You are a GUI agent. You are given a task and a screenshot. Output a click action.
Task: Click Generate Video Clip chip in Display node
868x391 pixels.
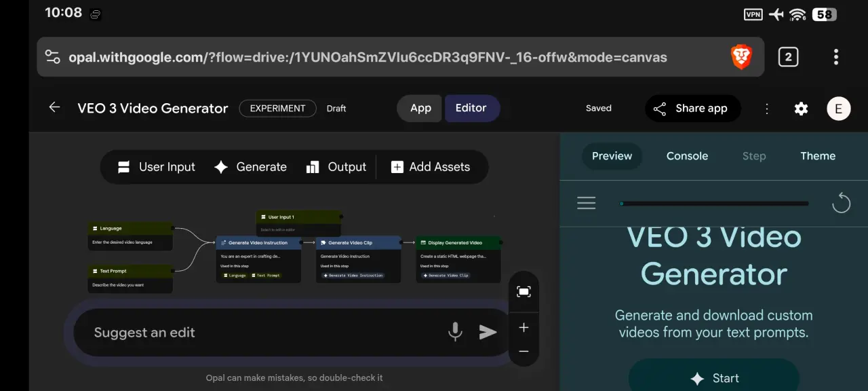(446, 276)
